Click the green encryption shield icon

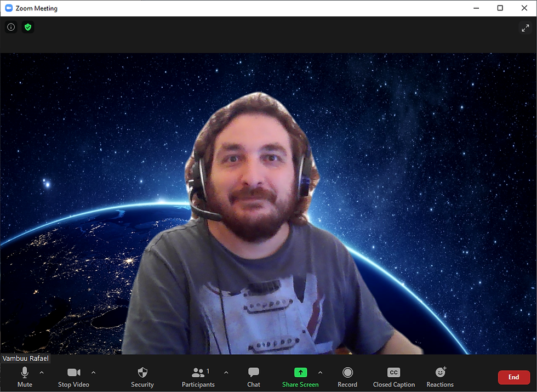pos(28,27)
